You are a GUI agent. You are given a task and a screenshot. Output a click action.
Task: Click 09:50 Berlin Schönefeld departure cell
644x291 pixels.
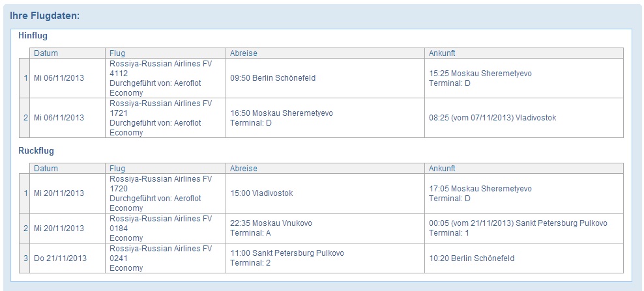325,78
